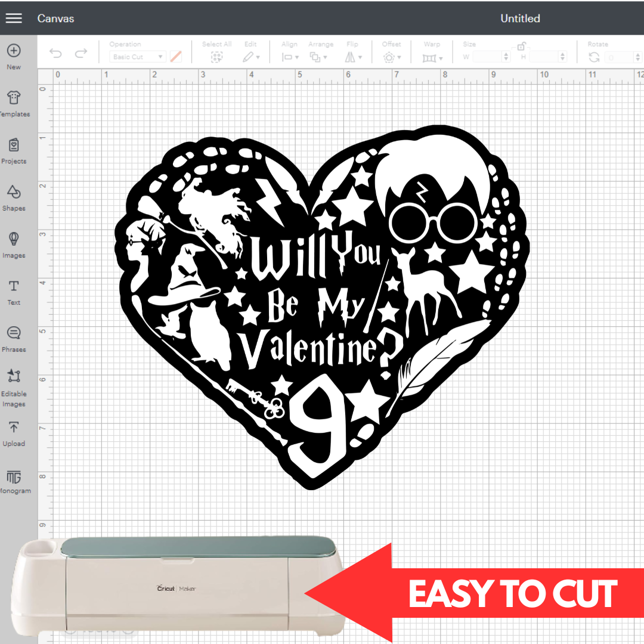The image size is (644, 644).
Task: Click the Select All icon
Action: [216, 57]
